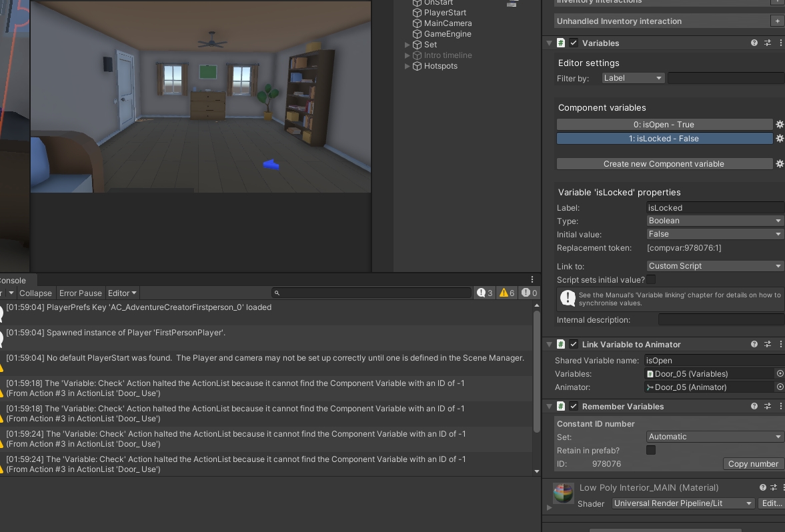Open more options for Link Variable to Animator
Image resolution: width=785 pixels, height=532 pixels.
coord(780,344)
